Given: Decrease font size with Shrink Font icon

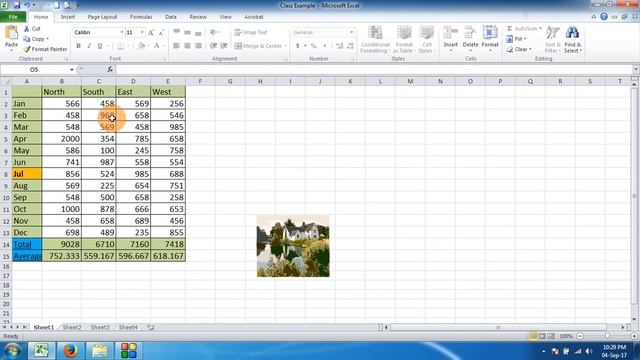Looking at the screenshot, I should pos(161,33).
